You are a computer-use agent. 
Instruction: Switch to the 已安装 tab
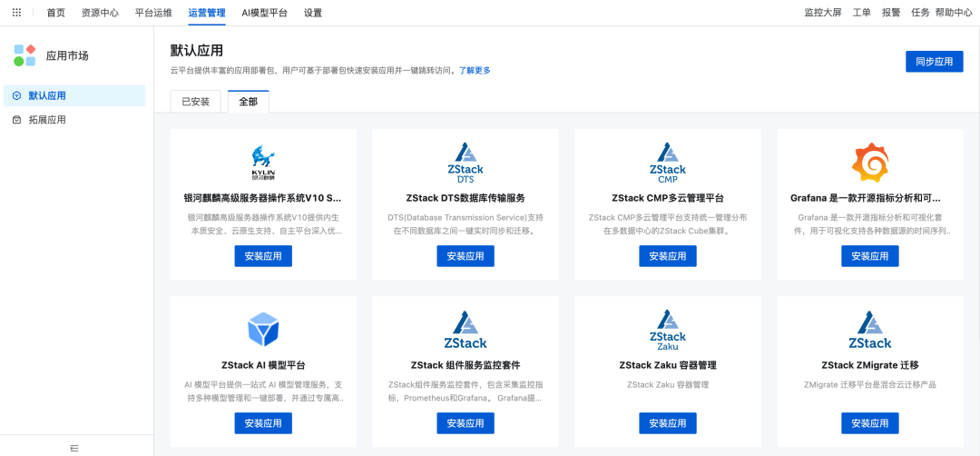pos(196,102)
